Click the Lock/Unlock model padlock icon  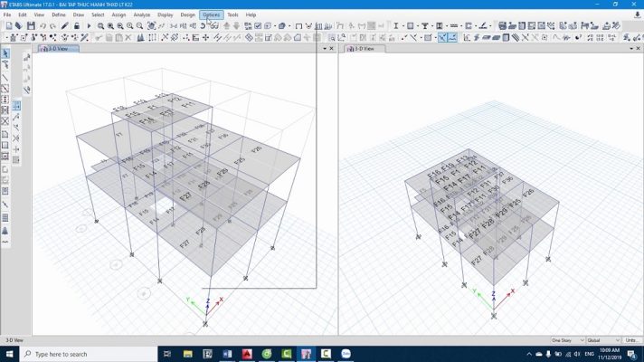[76, 26]
